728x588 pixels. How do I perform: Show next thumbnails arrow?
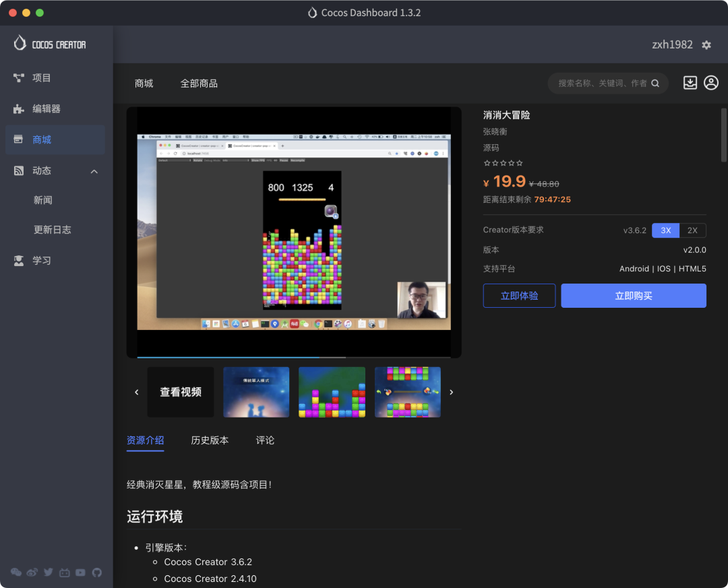[x=451, y=392]
